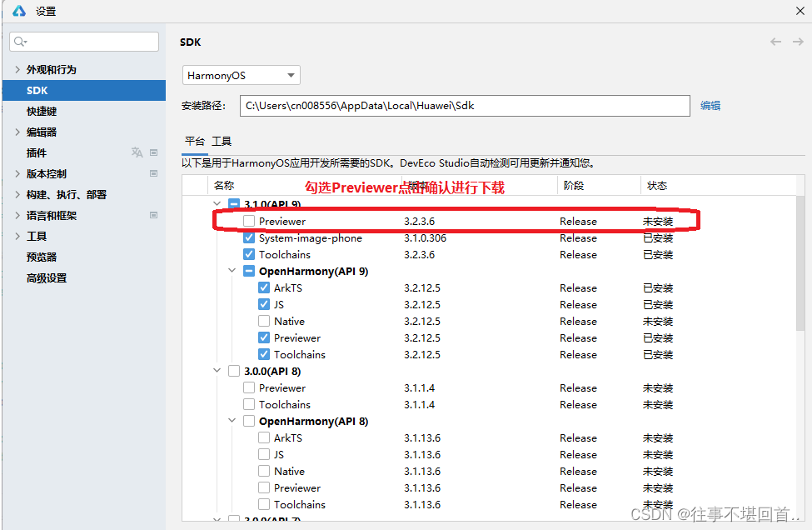Uncheck Toolchains 3.2.12.5 checkbox
The image size is (812, 530).
[x=264, y=354]
